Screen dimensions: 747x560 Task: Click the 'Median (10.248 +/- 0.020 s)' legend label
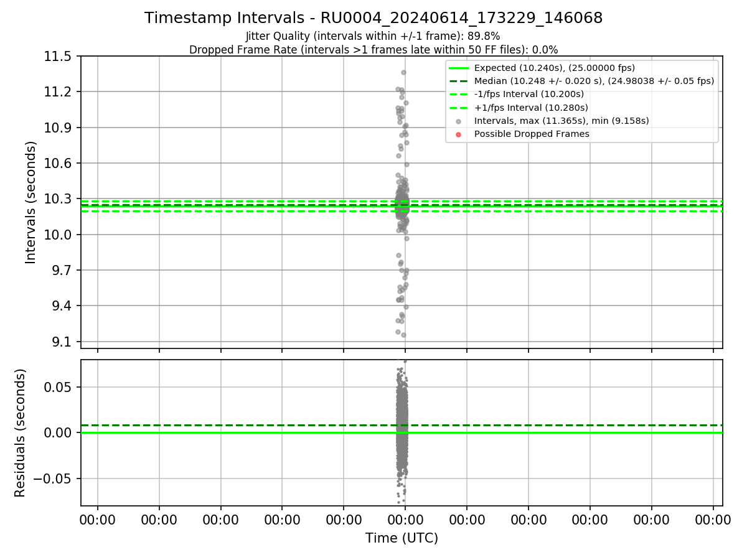tap(594, 81)
